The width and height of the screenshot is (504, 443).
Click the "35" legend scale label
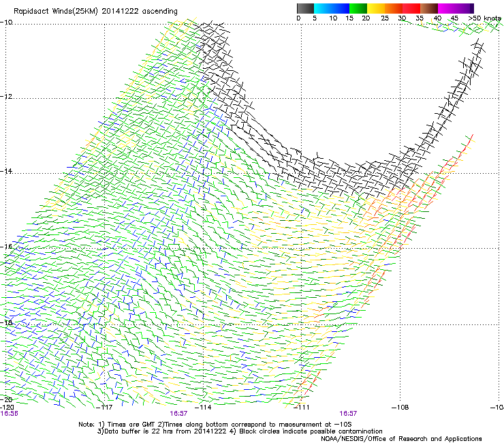tap(420, 18)
